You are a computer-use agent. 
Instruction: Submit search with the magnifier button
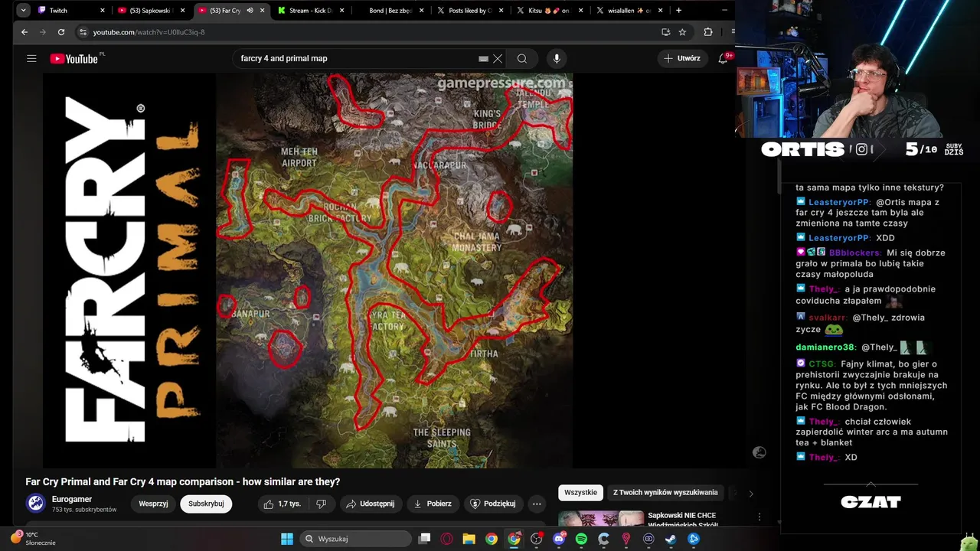(x=521, y=58)
